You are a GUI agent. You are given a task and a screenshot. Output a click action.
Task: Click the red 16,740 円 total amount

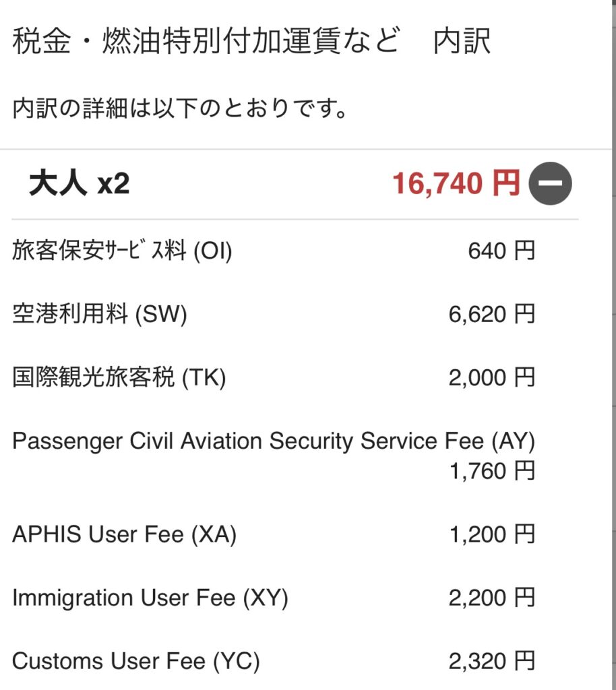[x=456, y=184]
